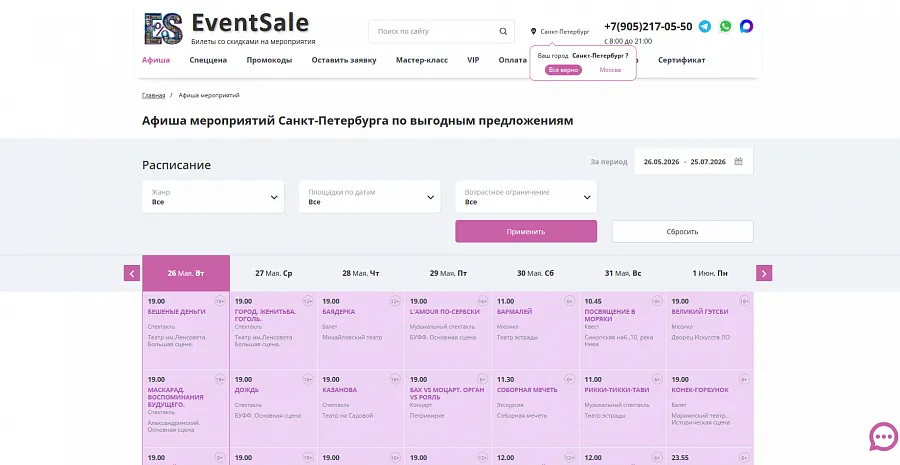The height and width of the screenshot is (465, 900).
Task: Open the live chat bubble icon
Action: click(x=883, y=437)
